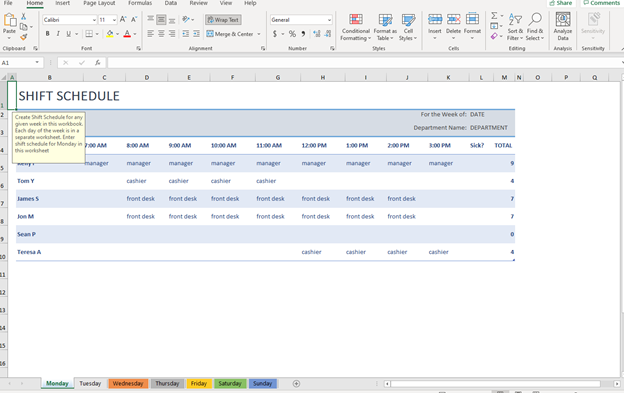Open Sort & Filter menu
This screenshot has height=394, width=624.
pos(515,27)
